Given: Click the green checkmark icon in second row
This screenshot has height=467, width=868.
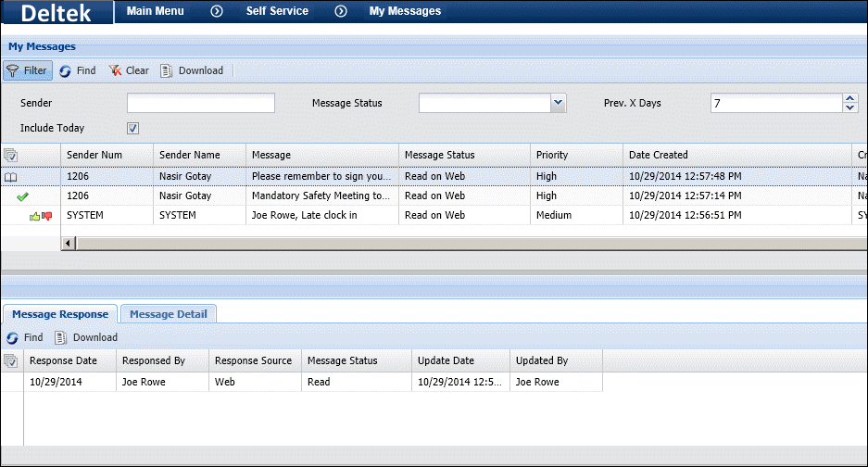Looking at the screenshot, I should point(22,196).
